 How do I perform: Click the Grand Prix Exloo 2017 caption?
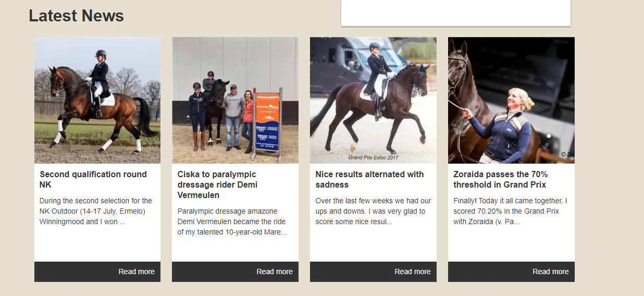point(373,157)
